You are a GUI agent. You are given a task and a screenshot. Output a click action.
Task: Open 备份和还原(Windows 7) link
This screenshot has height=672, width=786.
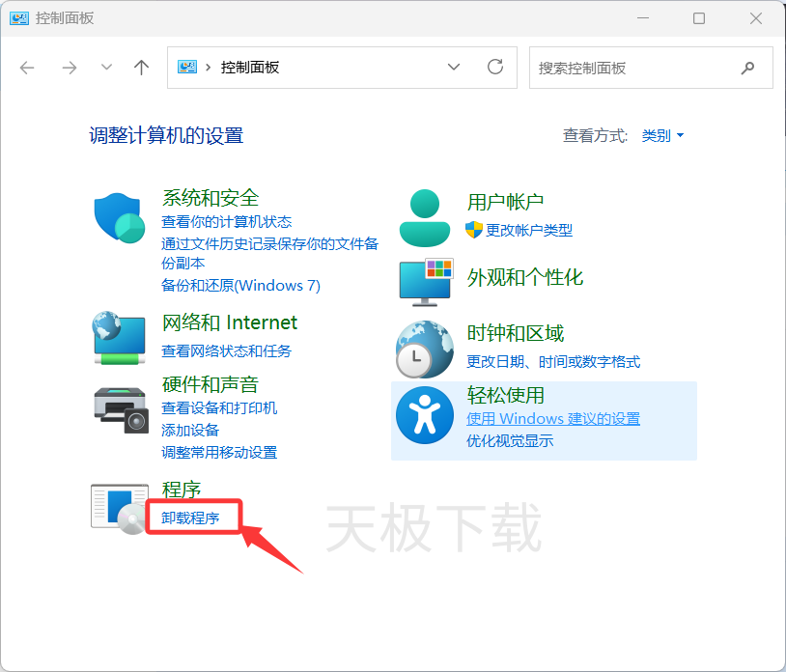[240, 285]
